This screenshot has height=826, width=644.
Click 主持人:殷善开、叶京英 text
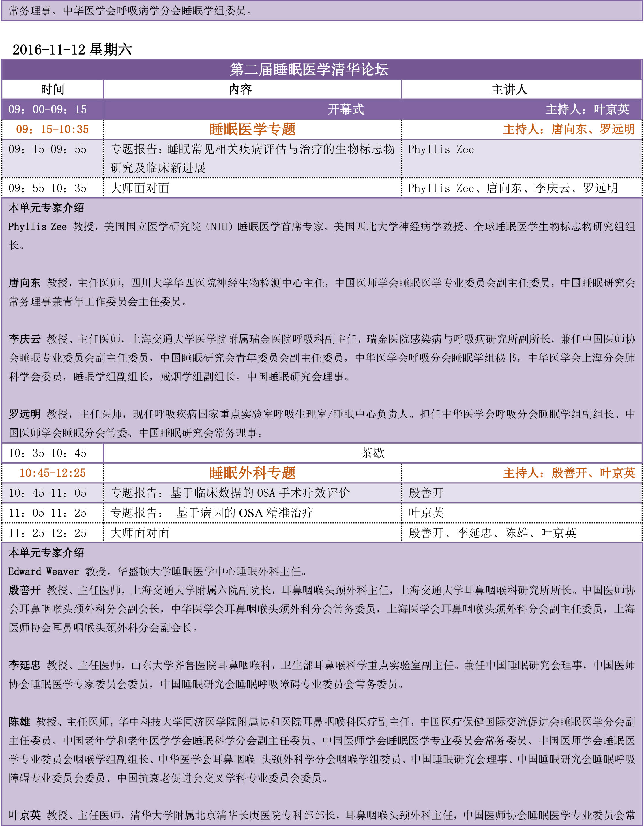point(569,473)
